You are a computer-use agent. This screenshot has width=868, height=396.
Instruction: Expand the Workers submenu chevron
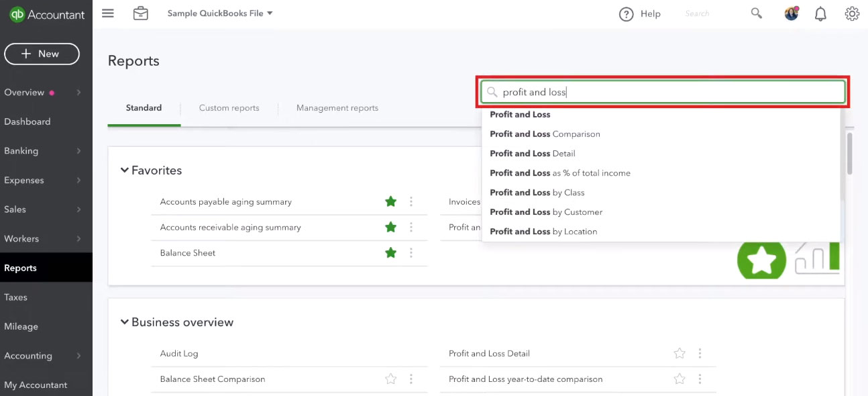(78, 239)
